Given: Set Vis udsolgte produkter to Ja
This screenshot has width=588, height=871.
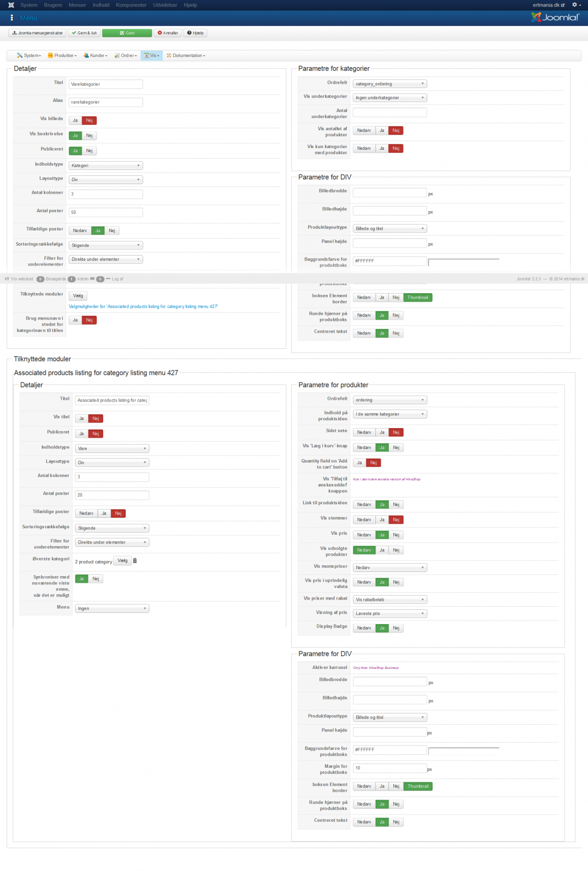Looking at the screenshot, I should pos(382,550).
